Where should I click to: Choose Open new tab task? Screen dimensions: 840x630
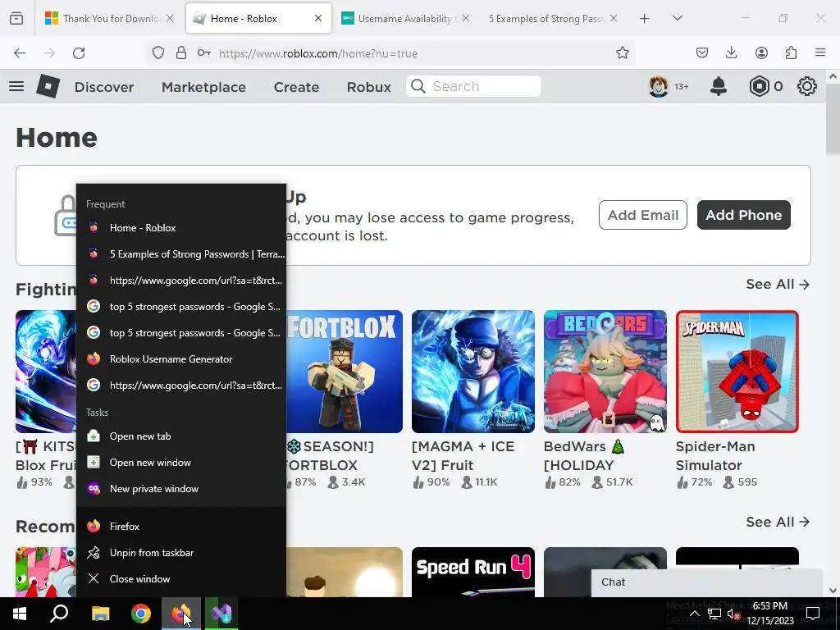tap(181, 436)
